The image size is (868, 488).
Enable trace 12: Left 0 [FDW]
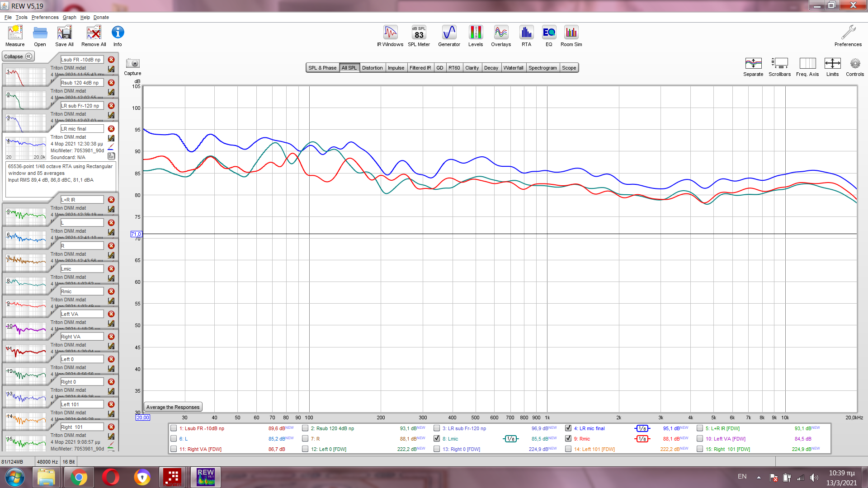pos(305,449)
